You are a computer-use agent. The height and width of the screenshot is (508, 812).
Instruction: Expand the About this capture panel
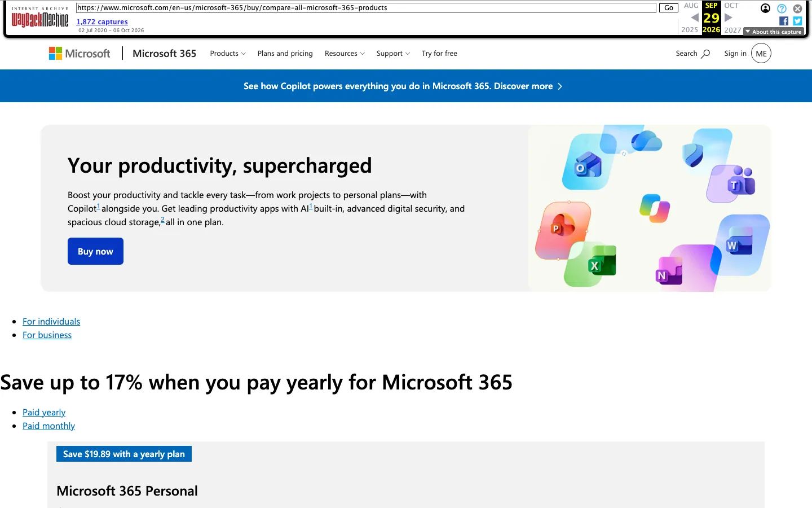pyautogui.click(x=774, y=32)
